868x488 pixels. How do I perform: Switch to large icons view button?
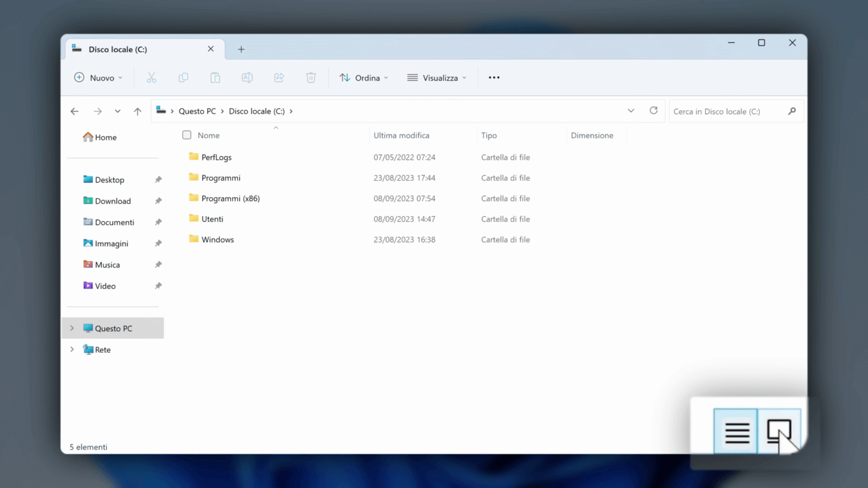(779, 432)
